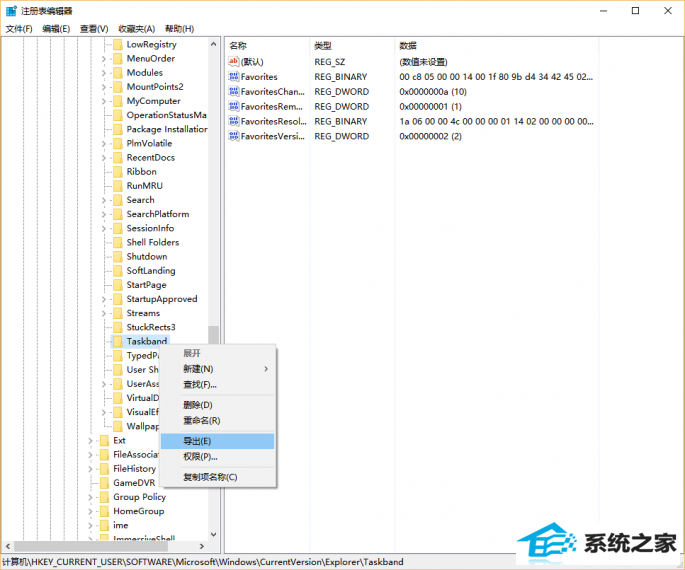Click the SoftLanding folder icon

[118, 271]
